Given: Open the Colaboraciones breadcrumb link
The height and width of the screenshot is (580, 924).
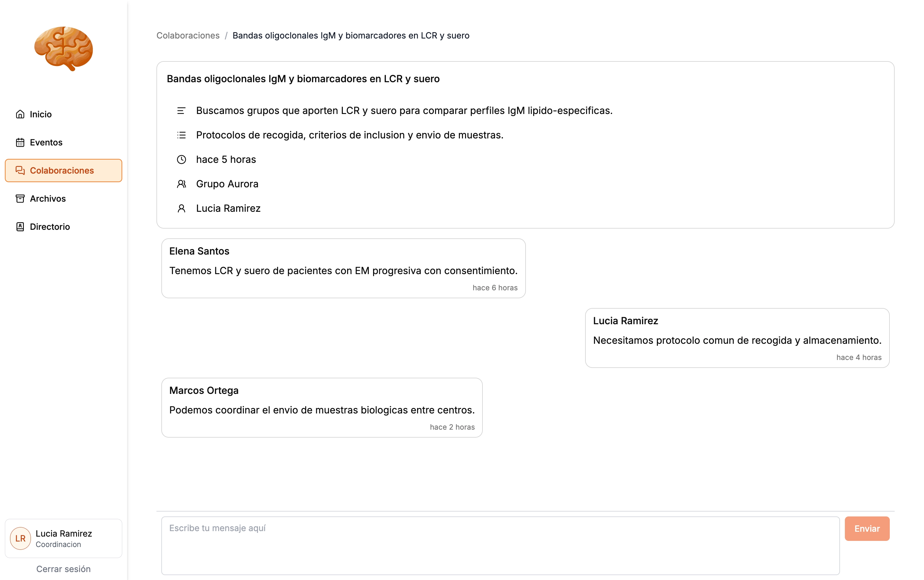Looking at the screenshot, I should [188, 35].
